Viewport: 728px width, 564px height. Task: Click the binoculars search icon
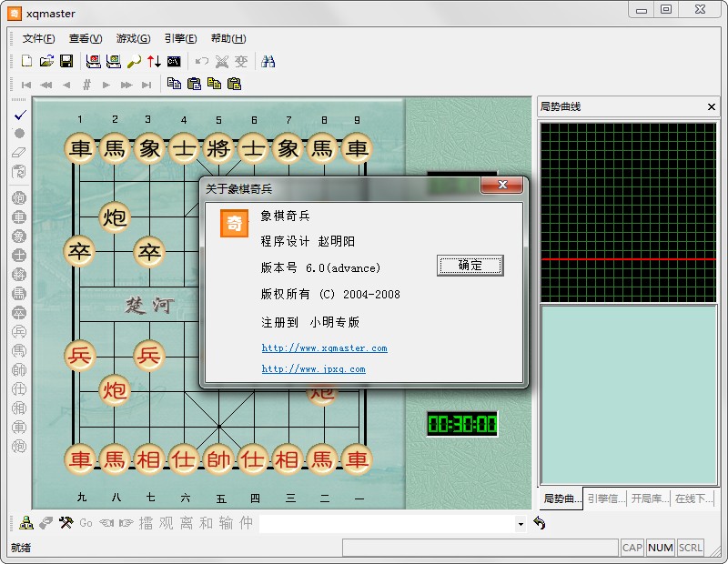coord(268,61)
